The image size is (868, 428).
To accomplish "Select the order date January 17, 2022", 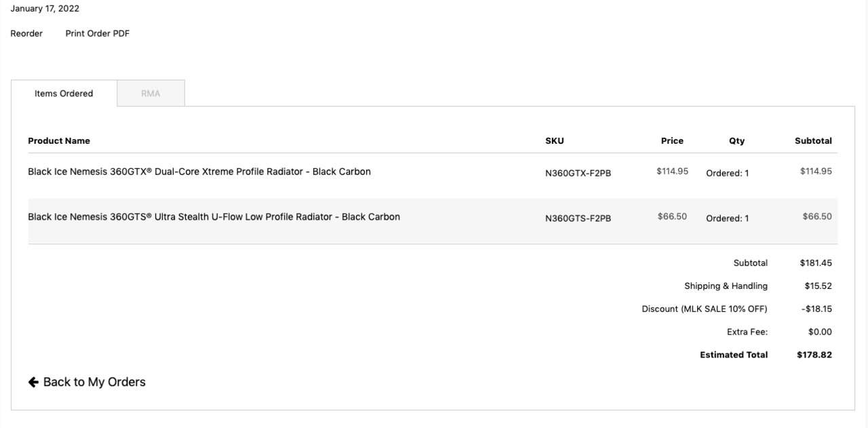I will pyautogui.click(x=45, y=8).
